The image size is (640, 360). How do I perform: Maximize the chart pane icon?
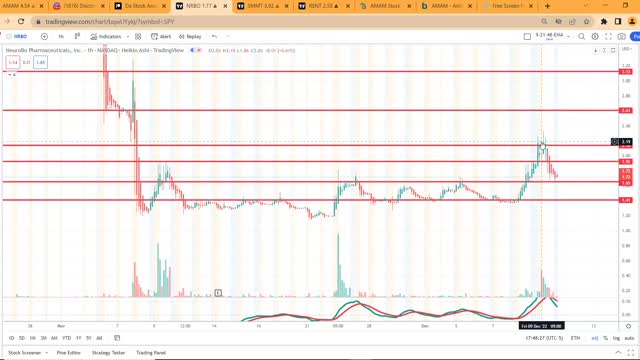(x=613, y=50)
